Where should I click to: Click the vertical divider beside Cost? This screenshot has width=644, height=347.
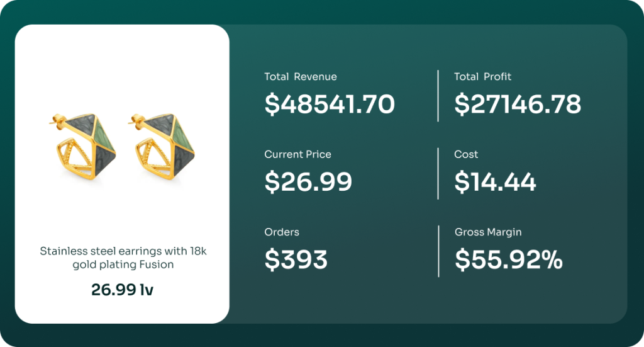point(438,173)
